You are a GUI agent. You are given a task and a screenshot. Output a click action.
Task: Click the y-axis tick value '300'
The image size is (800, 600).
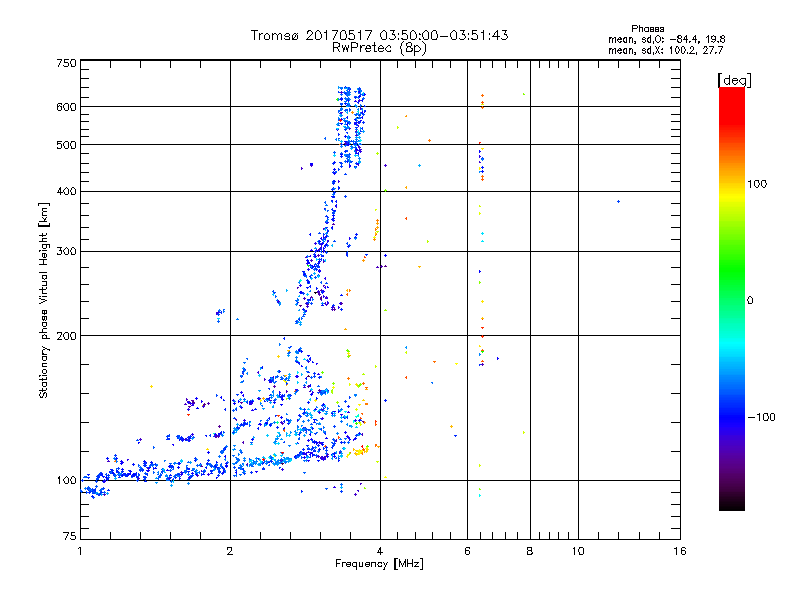click(67, 252)
